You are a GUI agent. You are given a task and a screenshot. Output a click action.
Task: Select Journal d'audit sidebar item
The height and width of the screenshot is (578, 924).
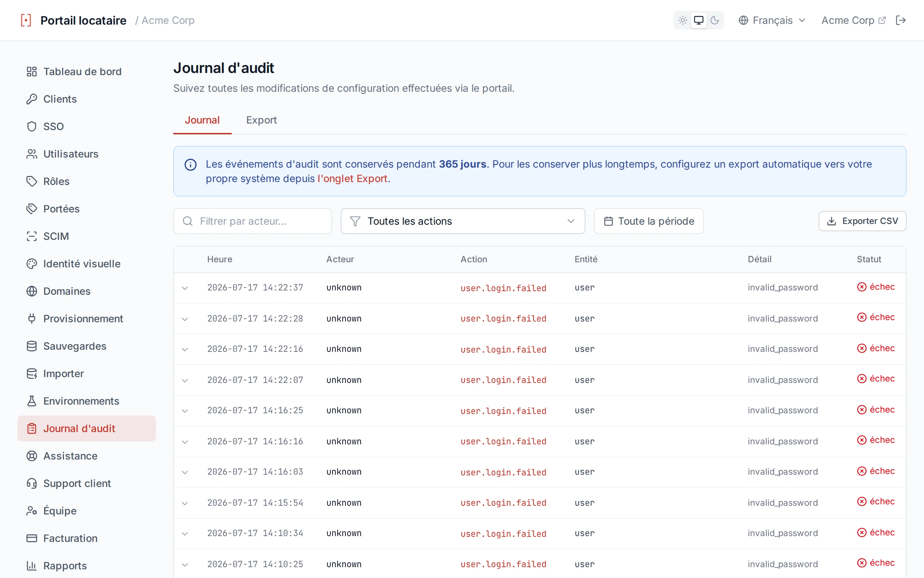87,428
